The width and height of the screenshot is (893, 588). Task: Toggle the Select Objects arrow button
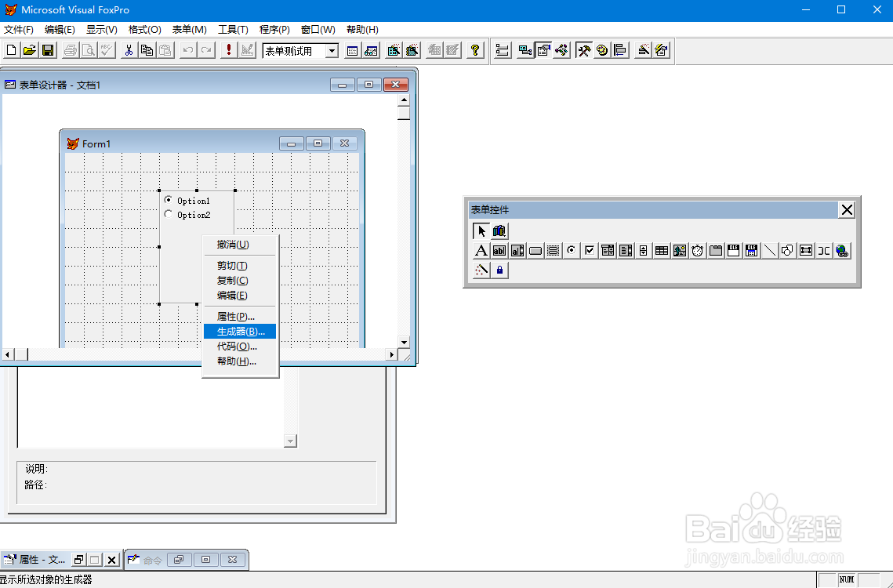click(481, 230)
